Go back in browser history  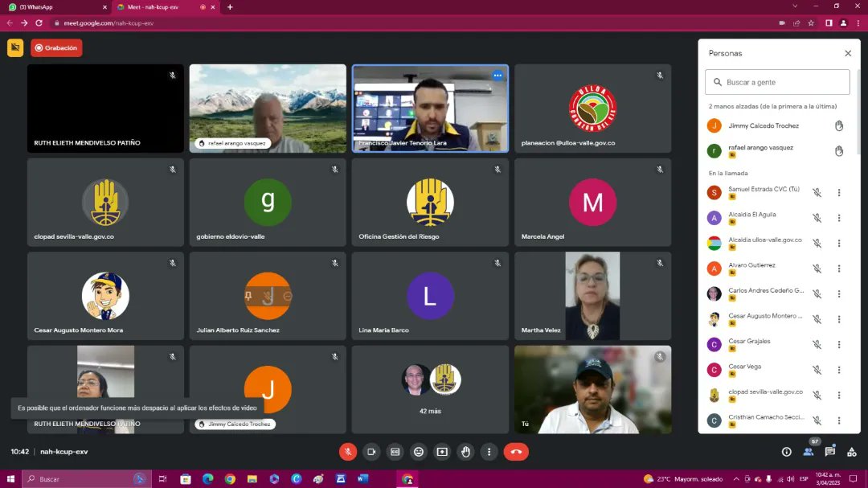(10, 23)
